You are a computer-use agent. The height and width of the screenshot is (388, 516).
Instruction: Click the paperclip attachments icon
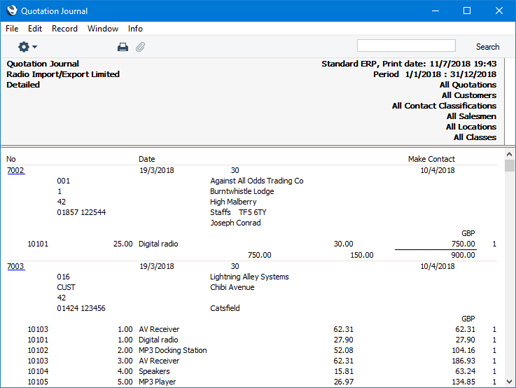click(x=140, y=47)
